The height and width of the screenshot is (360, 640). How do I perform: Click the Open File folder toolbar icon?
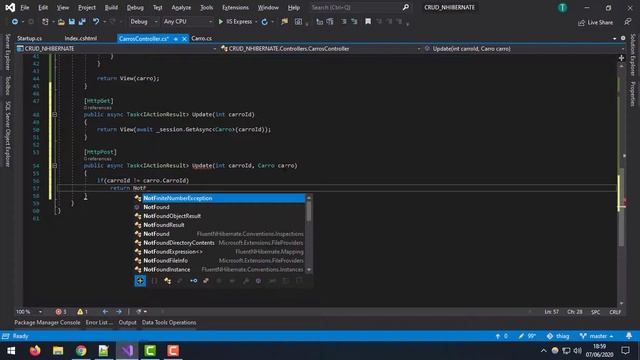pos(61,22)
